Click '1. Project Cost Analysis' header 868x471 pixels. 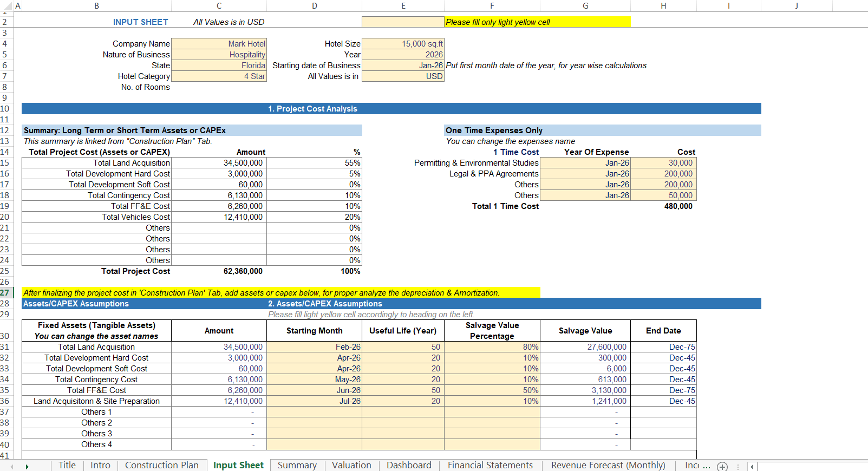point(312,109)
